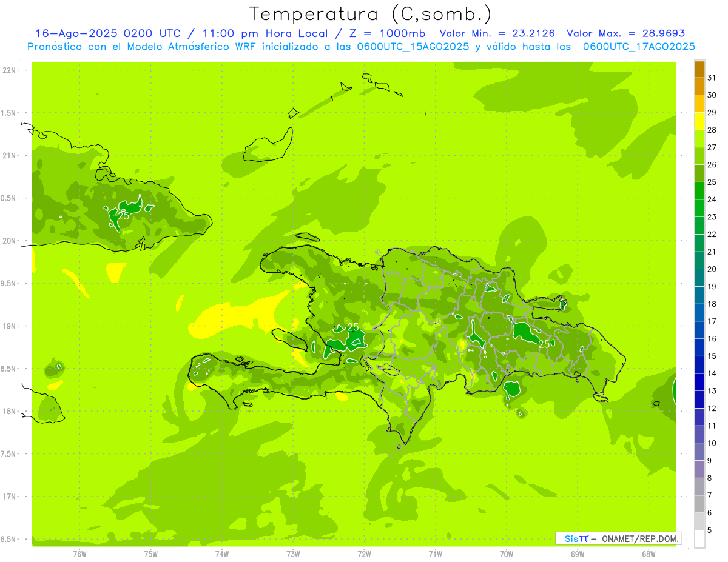
Task: Click the "25" contour label over Haiti
Action: (x=352, y=327)
